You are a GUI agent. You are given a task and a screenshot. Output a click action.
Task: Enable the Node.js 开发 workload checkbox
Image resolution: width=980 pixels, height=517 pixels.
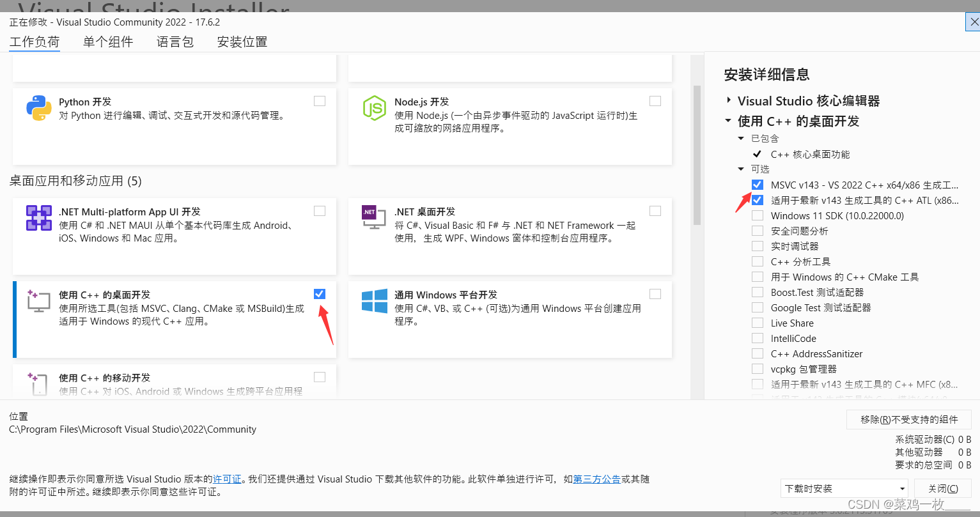(x=655, y=101)
